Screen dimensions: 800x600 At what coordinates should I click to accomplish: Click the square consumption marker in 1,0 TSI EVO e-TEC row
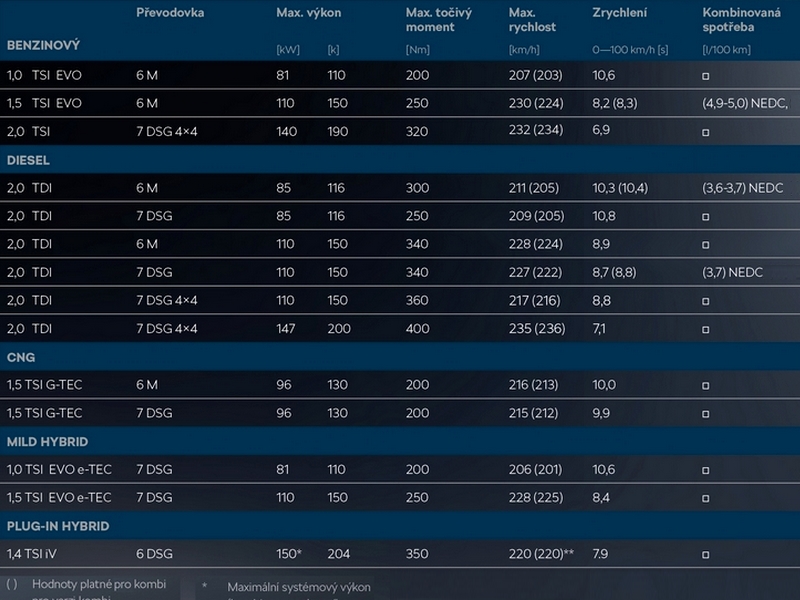706,470
